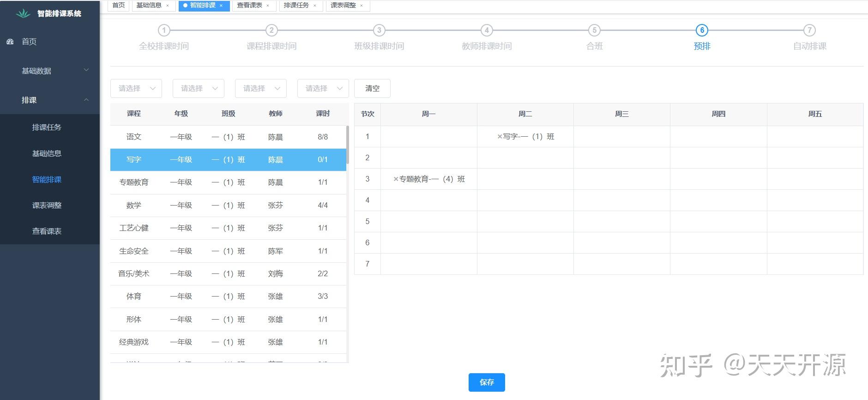Image resolution: width=868 pixels, height=400 pixels.
Task: Click Thursday period 2 timetable cell
Action: pyautogui.click(x=718, y=158)
